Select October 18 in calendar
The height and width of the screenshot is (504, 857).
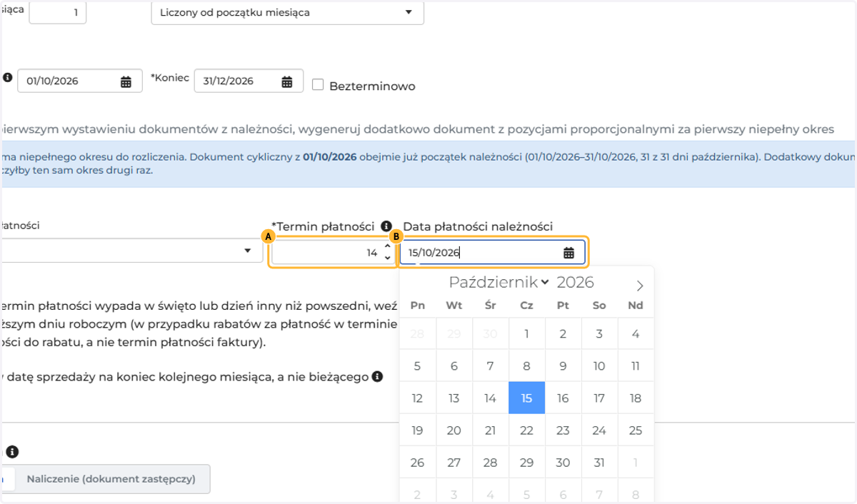click(636, 398)
